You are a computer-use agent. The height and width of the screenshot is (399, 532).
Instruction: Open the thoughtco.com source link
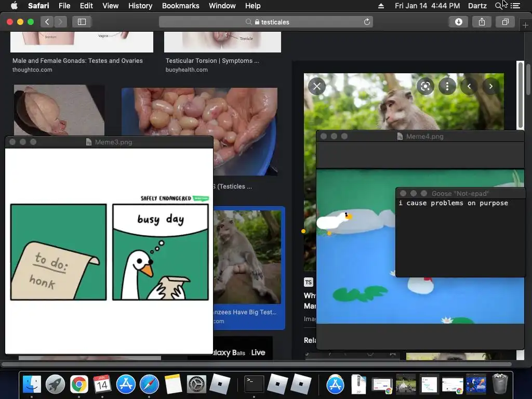32,70
